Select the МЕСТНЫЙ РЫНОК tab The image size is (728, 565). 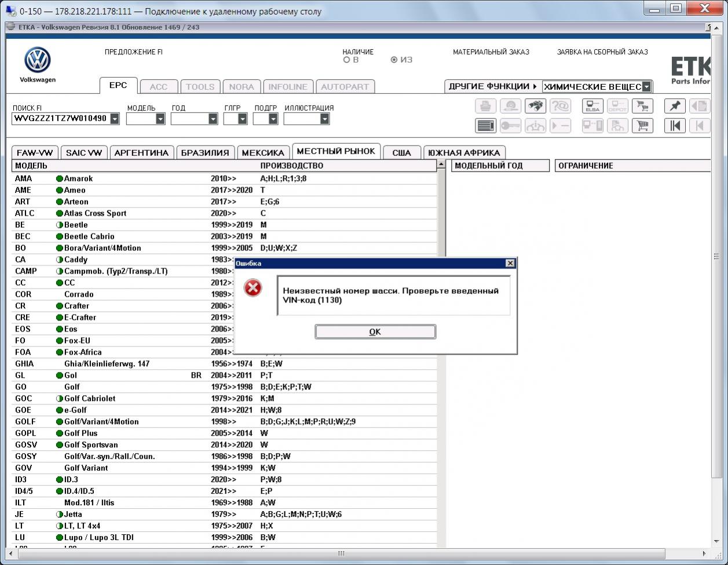pyautogui.click(x=336, y=151)
